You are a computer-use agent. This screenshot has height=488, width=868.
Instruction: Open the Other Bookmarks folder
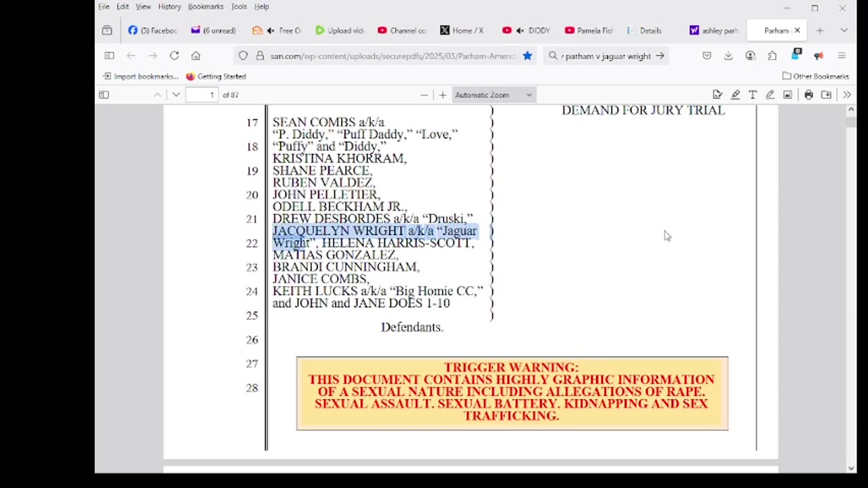tap(816, 77)
